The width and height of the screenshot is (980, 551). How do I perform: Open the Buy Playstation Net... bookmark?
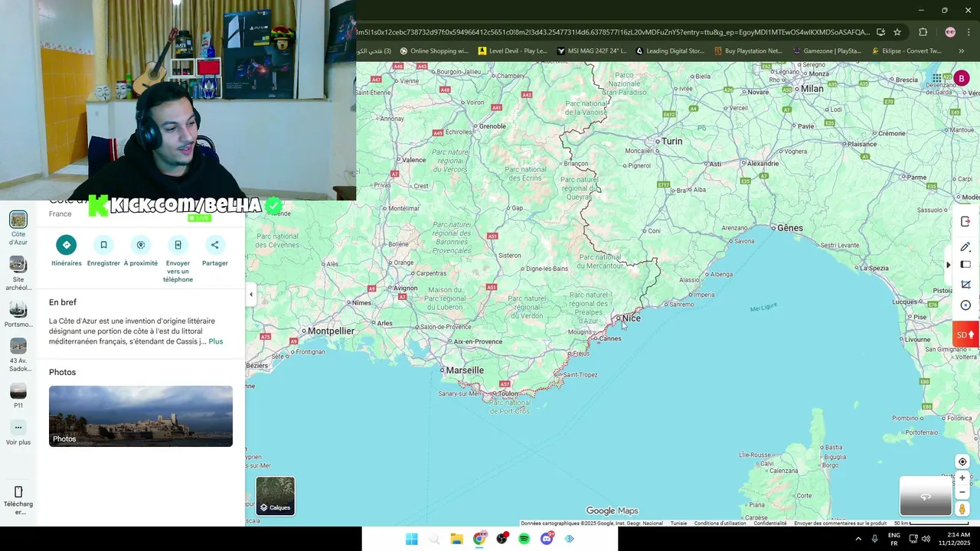pyautogui.click(x=748, y=51)
